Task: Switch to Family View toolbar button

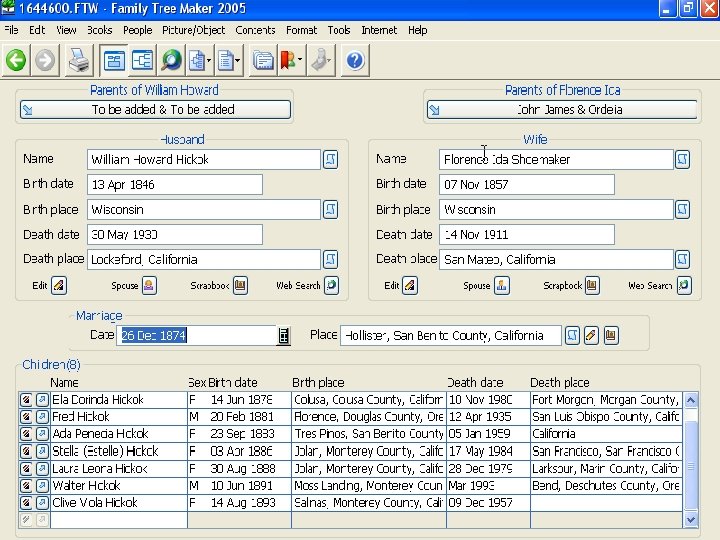Action: pos(115,61)
